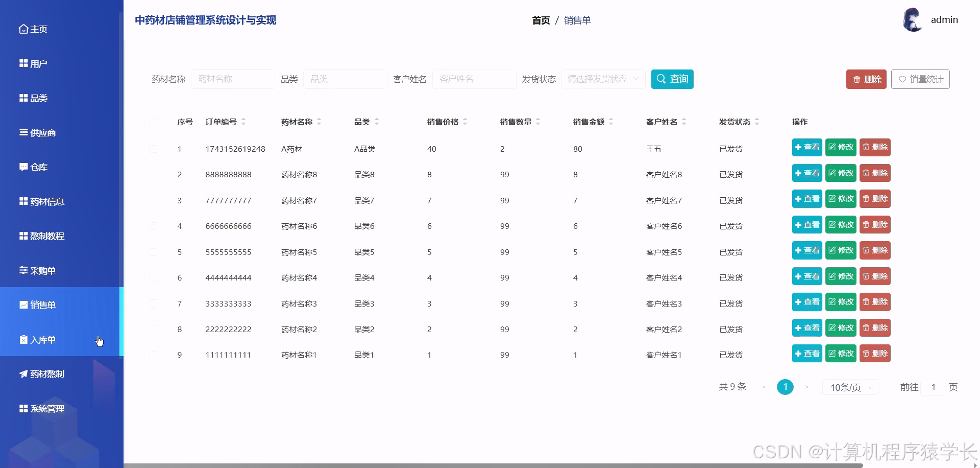The image size is (980, 468).
Task: Click the 首页 breadcrumb link
Action: pos(541,21)
